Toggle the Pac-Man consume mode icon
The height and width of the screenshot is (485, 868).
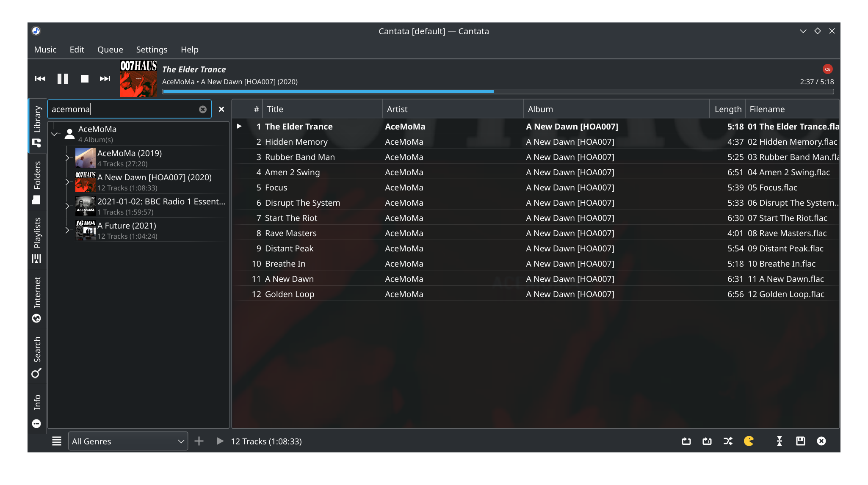pyautogui.click(x=749, y=441)
